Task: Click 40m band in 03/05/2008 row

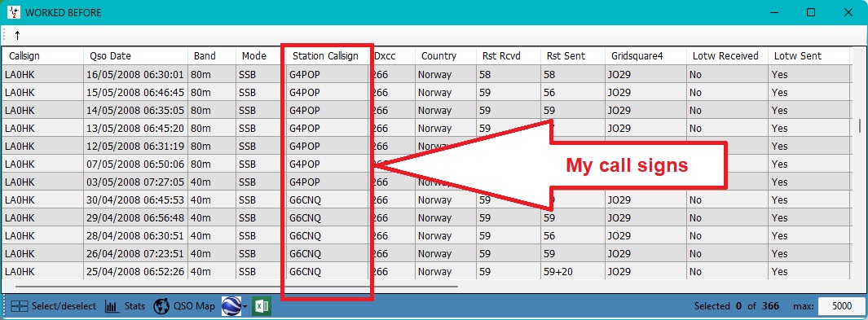Action: tap(213, 182)
